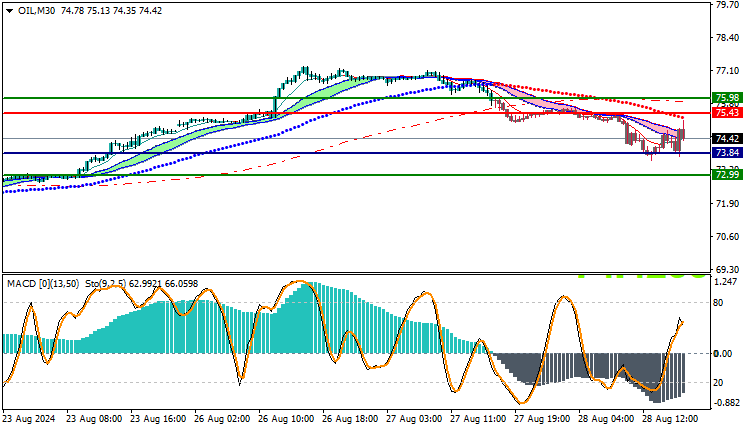The image size is (750, 430).
Task: Select the 26 Aug 10:00 time marker
Action: point(286,419)
